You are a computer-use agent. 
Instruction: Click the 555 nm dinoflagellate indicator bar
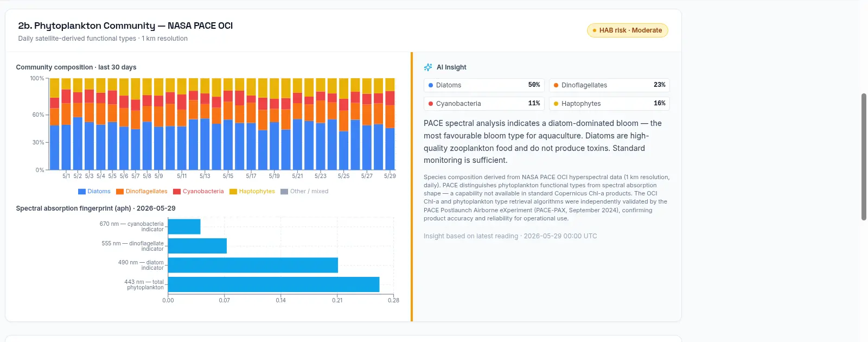pyautogui.click(x=197, y=246)
